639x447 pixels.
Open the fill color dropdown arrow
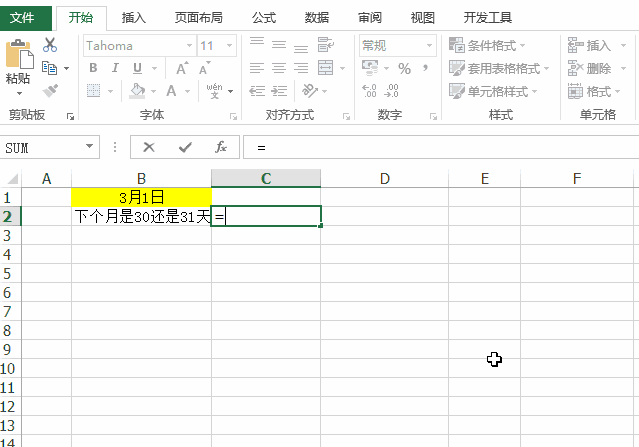pos(154,91)
